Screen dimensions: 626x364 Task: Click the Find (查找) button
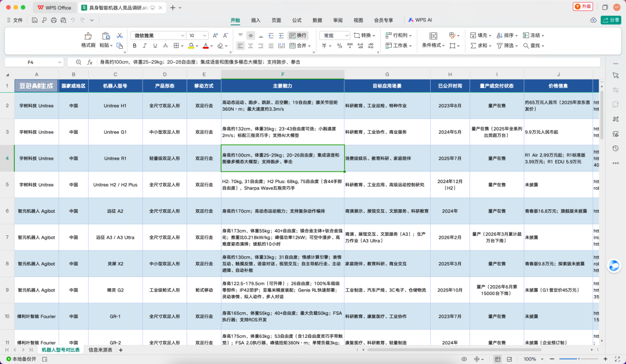(533, 46)
